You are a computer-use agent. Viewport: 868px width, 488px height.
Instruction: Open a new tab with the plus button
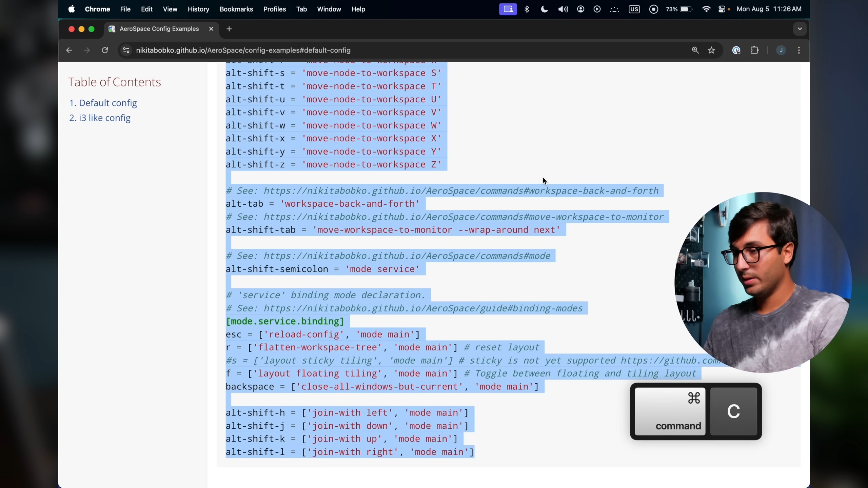229,29
